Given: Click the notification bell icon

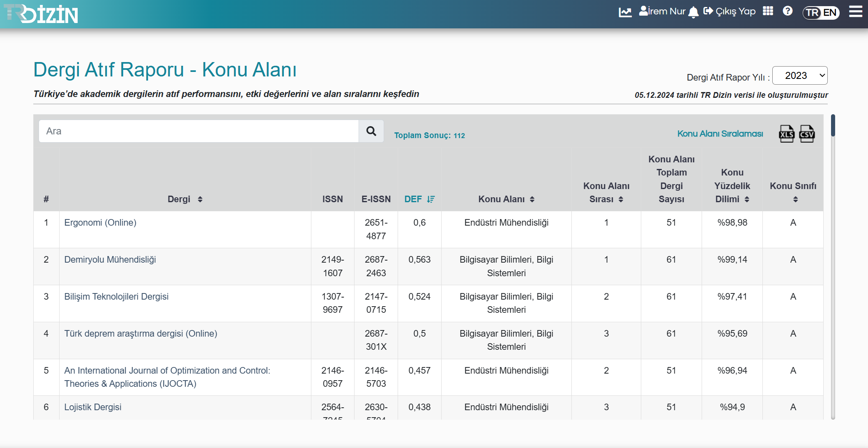Looking at the screenshot, I should (x=693, y=12).
